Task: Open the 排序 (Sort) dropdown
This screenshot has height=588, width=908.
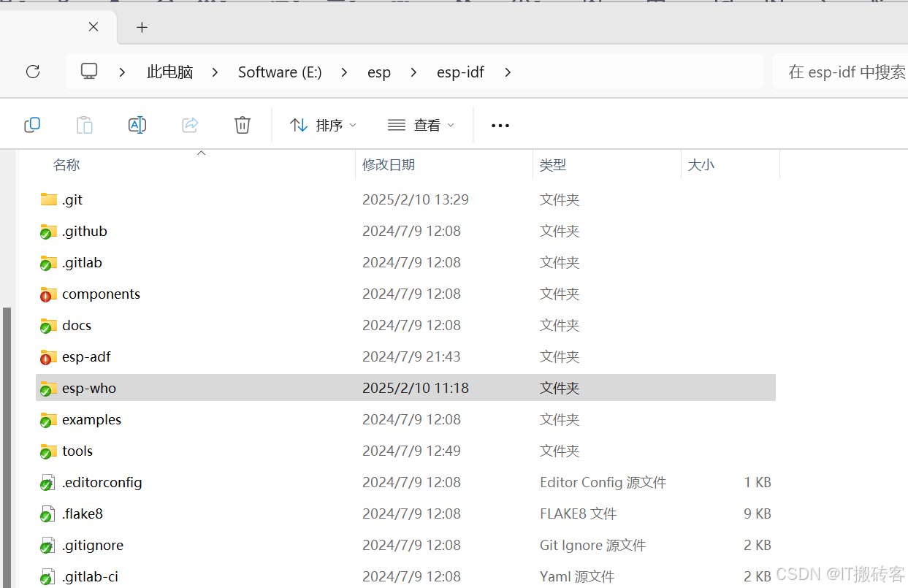Action: coord(322,124)
